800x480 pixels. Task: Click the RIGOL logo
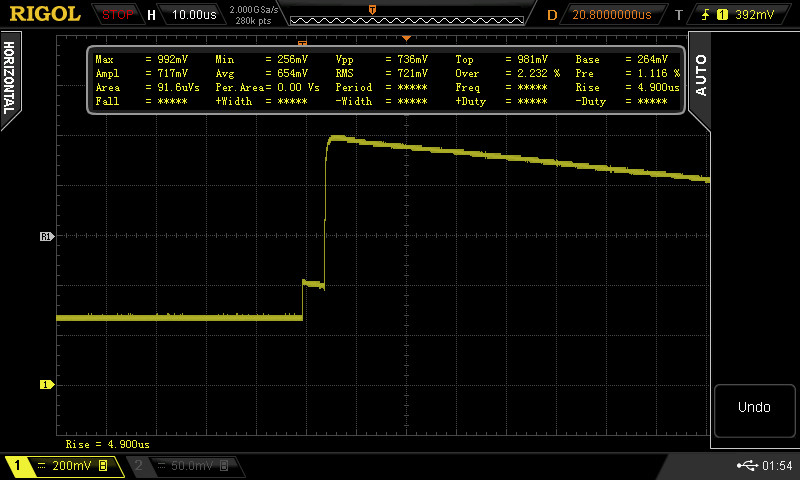[x=45, y=14]
